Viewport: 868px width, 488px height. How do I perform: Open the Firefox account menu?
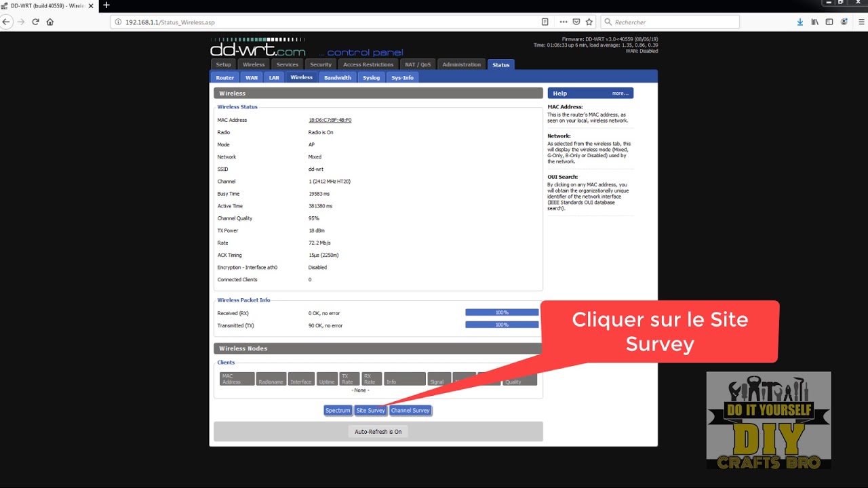pos(844,22)
